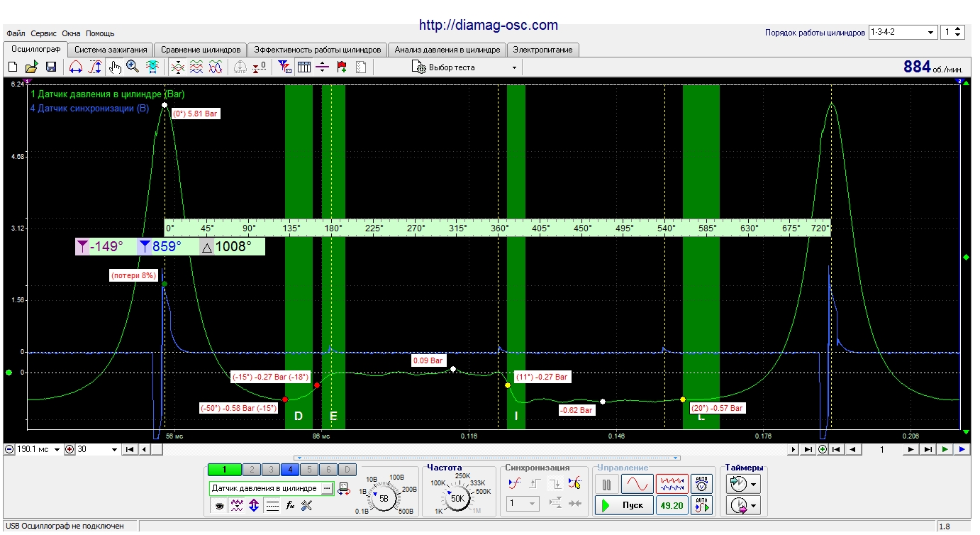980x535 pixels.
Task: Click the stacked channels display icon
Action: 197,67
